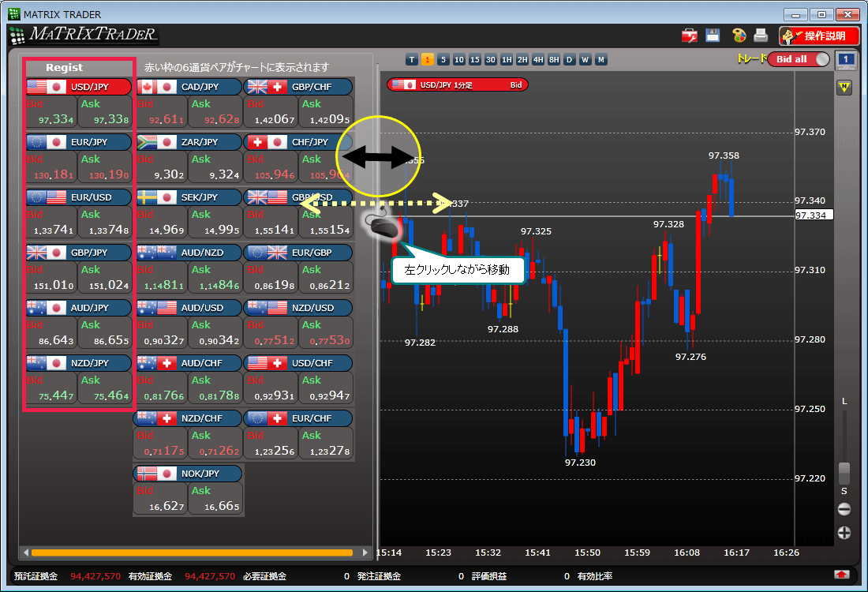Toggle the Bid all switch
The width and height of the screenshot is (868, 592).
click(x=799, y=59)
